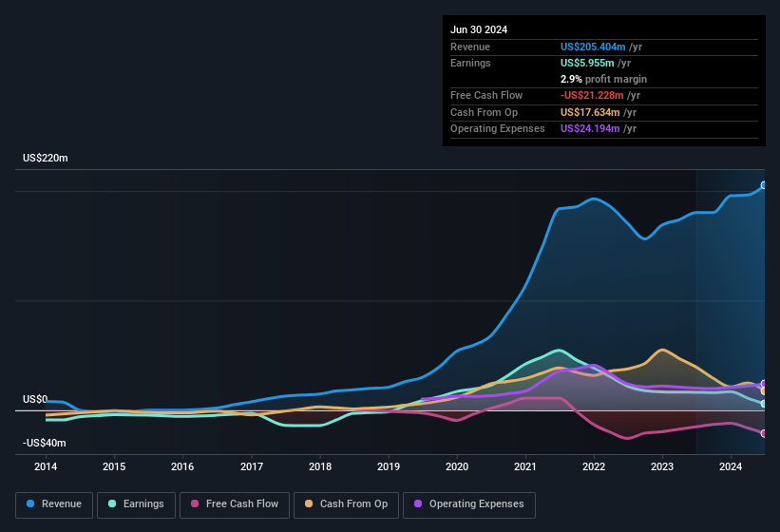Image resolution: width=780 pixels, height=532 pixels.
Task: Toggle the Revenue legend button
Action: point(54,504)
